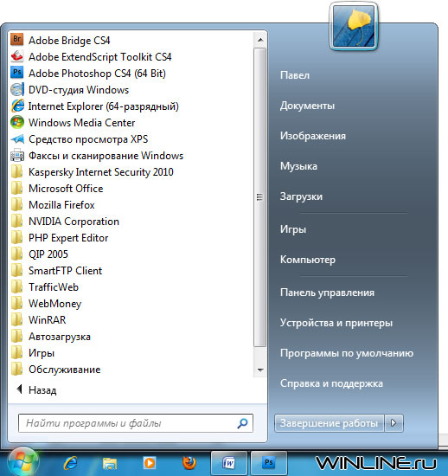Screen dimensions: 448x476
Task: Open Firefox from the taskbar
Action: pyautogui.click(x=189, y=463)
